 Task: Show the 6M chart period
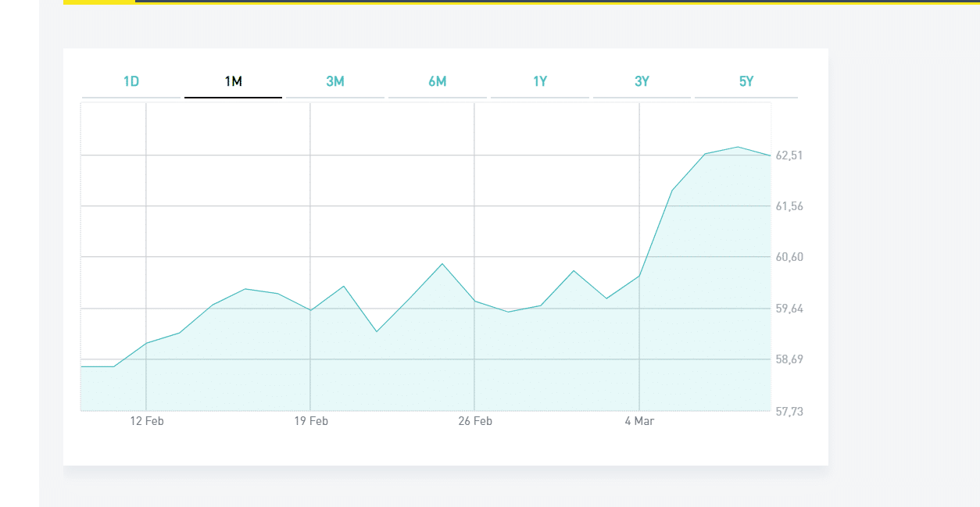438,81
